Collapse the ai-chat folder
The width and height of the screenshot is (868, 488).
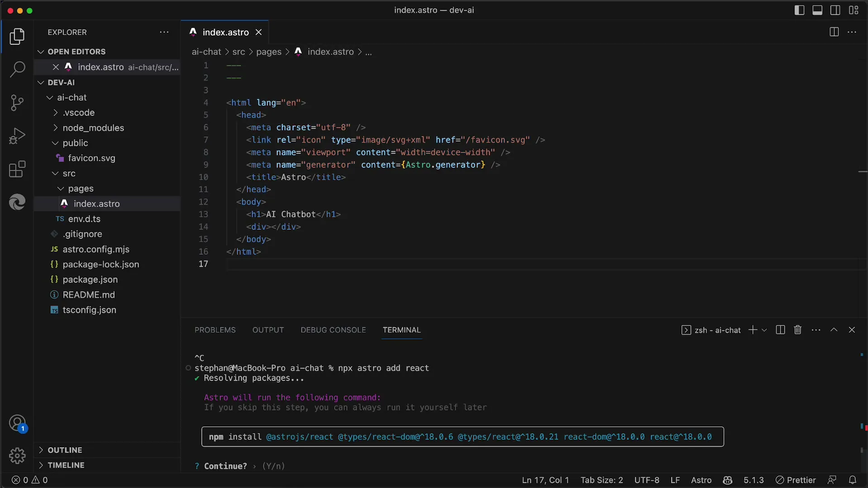point(108,97)
